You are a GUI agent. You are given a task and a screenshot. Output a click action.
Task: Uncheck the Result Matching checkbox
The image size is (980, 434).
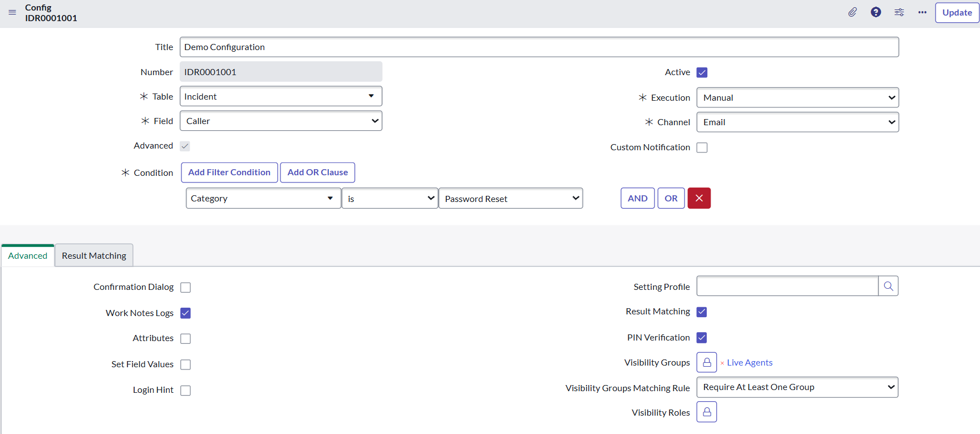tap(702, 312)
